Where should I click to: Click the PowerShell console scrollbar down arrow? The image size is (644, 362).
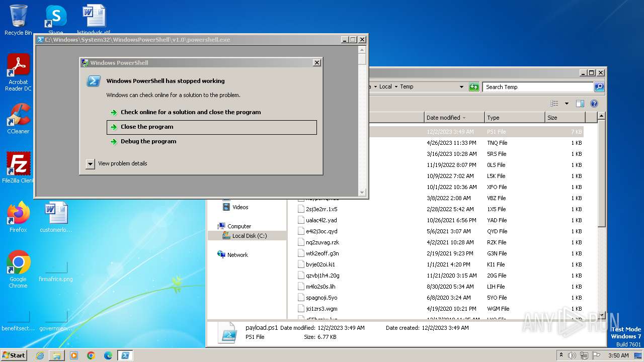(x=362, y=192)
